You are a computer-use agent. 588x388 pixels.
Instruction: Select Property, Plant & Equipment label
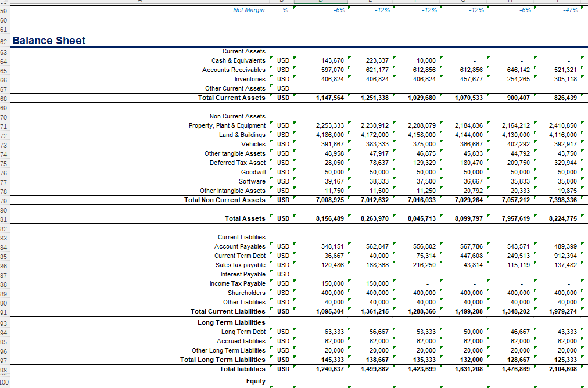[x=227, y=125]
